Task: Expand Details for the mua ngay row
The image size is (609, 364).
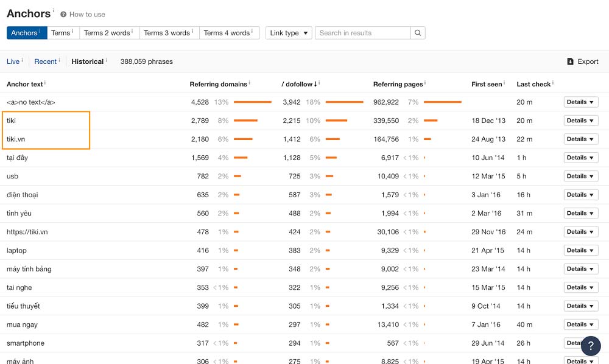Action: [580, 324]
